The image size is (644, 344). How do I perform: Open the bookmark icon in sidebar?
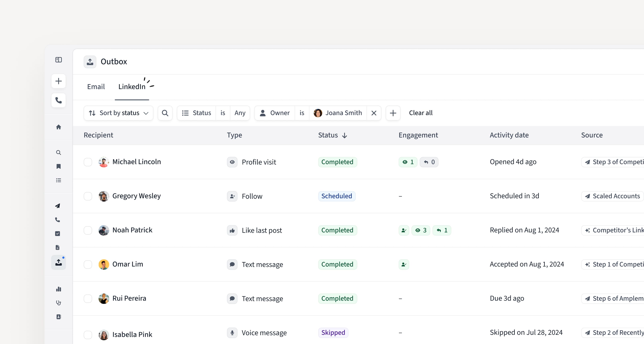(x=59, y=166)
